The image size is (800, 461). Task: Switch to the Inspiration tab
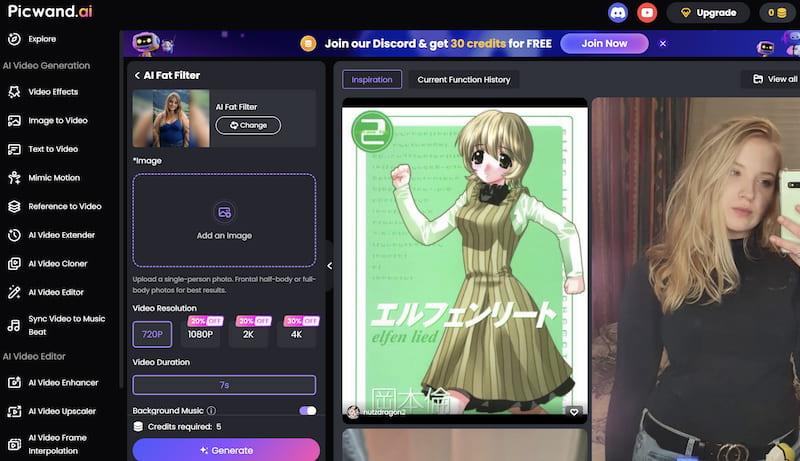pyautogui.click(x=372, y=80)
